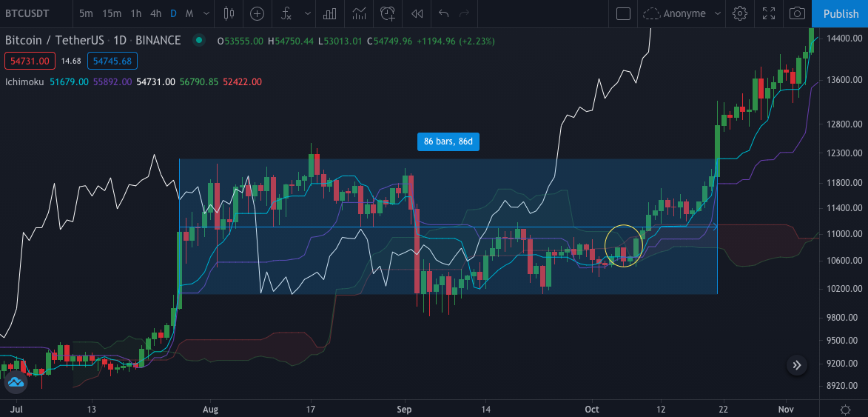Click the Ichimoku value 56790.85

click(x=199, y=82)
